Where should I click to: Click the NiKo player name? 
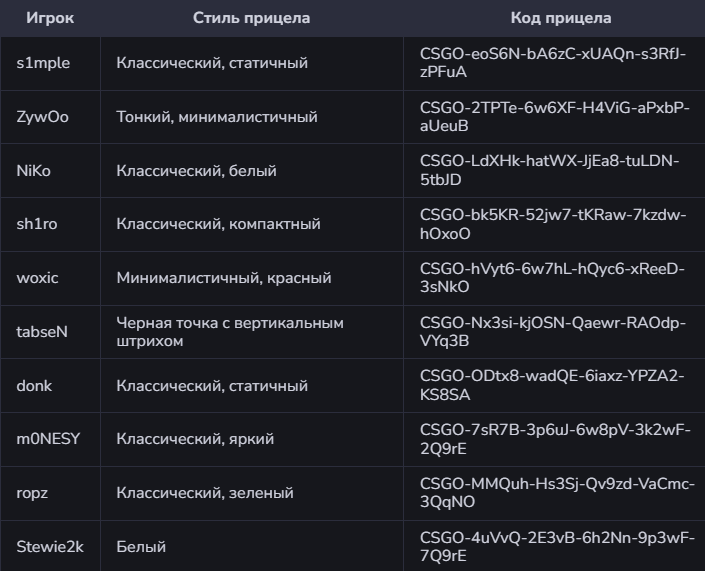point(34,171)
